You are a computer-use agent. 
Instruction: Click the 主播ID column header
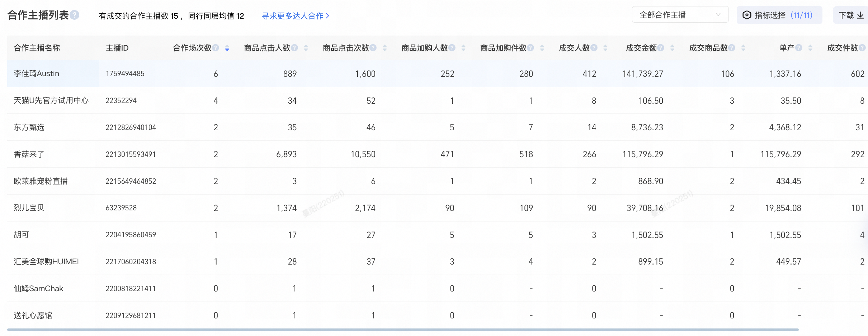tap(117, 48)
